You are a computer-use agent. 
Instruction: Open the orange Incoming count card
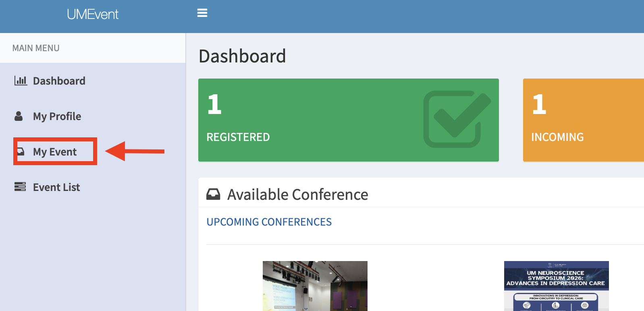click(584, 120)
